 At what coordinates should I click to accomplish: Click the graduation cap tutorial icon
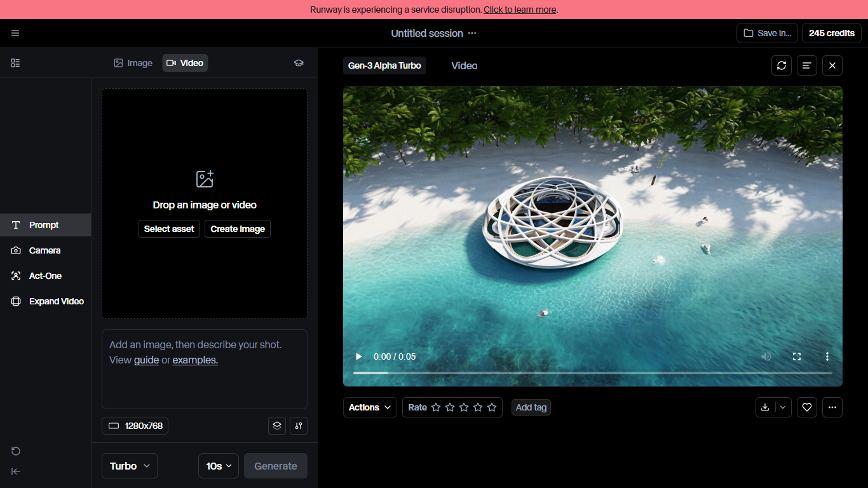(x=299, y=63)
